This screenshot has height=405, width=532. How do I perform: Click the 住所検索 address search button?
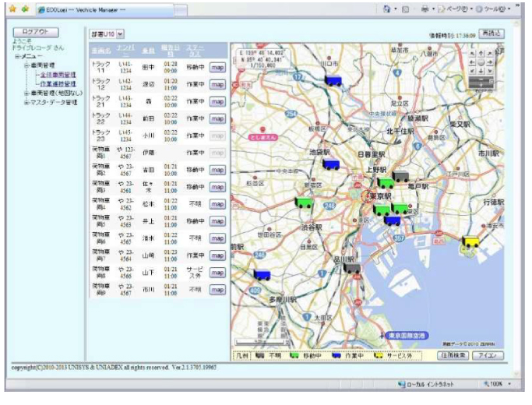[453, 355]
